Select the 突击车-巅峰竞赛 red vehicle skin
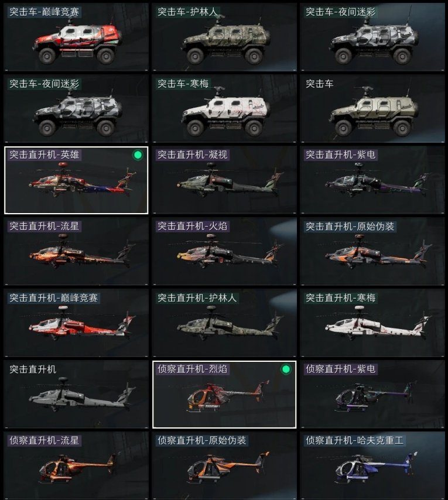Image resolution: width=448 pixels, height=500 pixels. [76, 37]
